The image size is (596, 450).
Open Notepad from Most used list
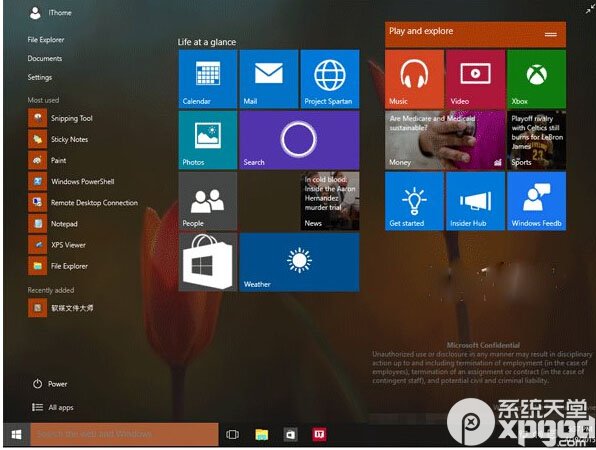click(x=53, y=224)
